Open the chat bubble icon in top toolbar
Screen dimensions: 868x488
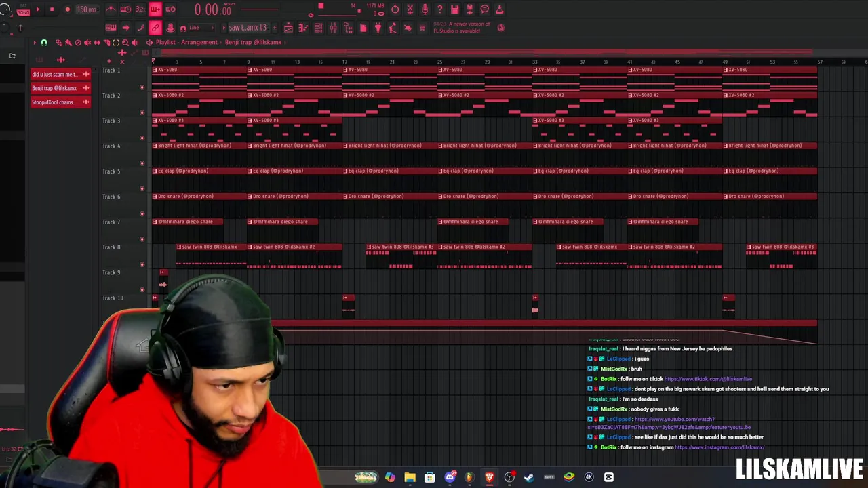point(485,9)
